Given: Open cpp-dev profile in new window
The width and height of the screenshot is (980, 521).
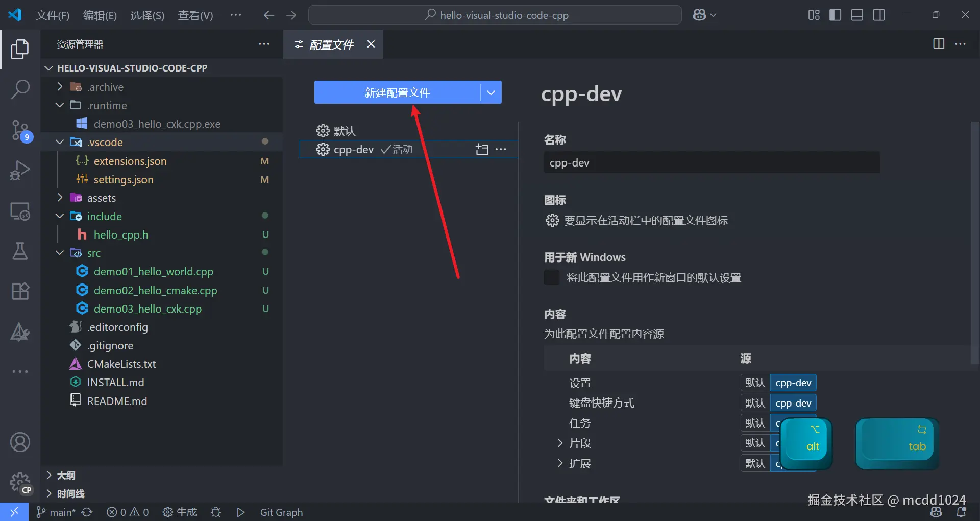Looking at the screenshot, I should pos(482,149).
